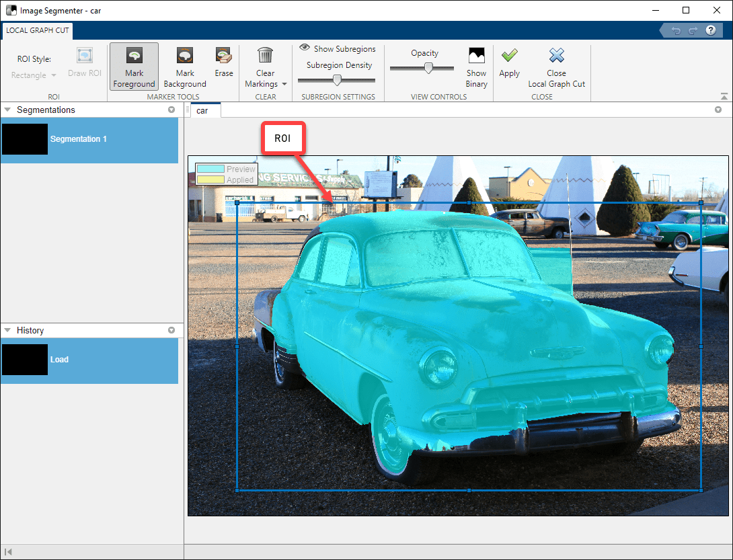This screenshot has width=733, height=560.
Task: Collapse the Segmentations panel triangle
Action: coord(8,110)
